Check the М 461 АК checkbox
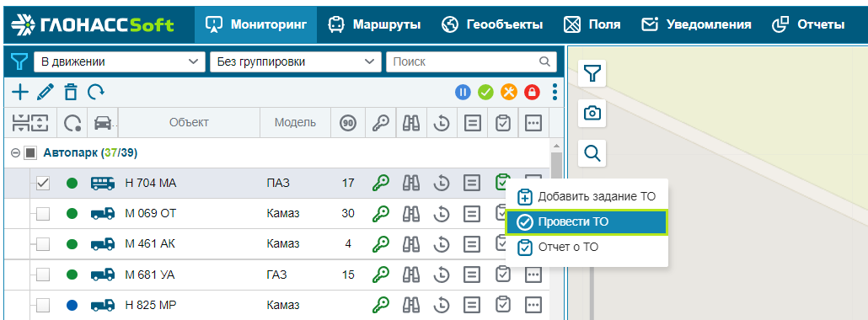 (43, 243)
